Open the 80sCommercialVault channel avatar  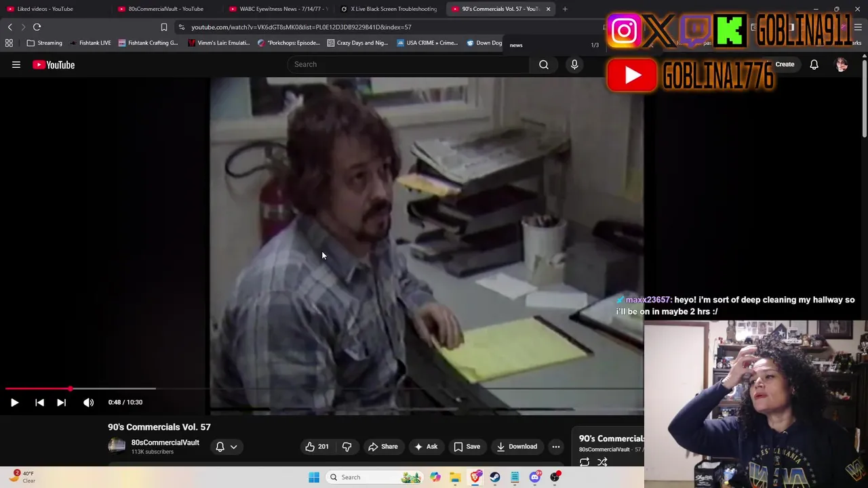(x=117, y=446)
